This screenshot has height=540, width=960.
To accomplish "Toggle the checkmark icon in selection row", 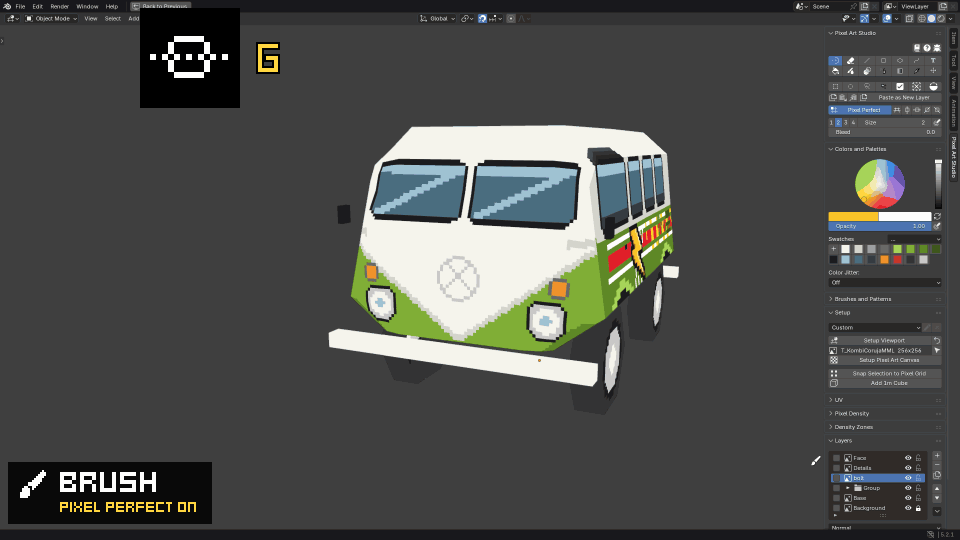I will [x=900, y=86].
